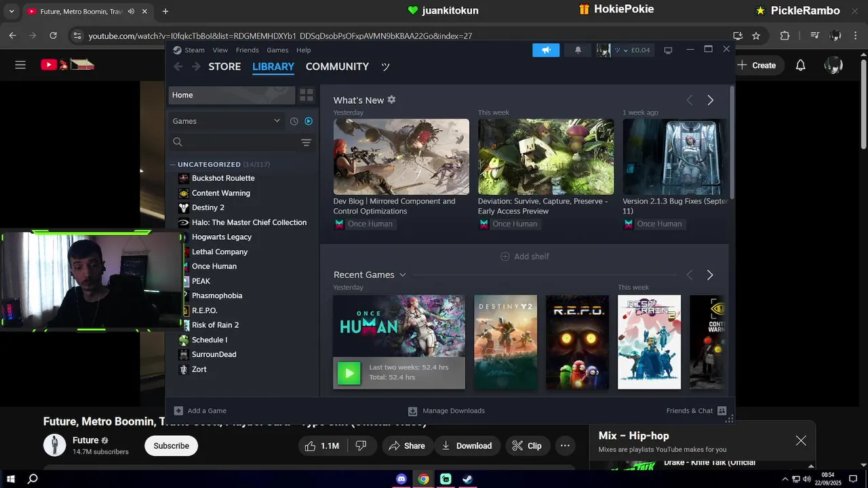This screenshot has width=868, height=488.
Task: Show next What's New items
Action: pyautogui.click(x=710, y=100)
